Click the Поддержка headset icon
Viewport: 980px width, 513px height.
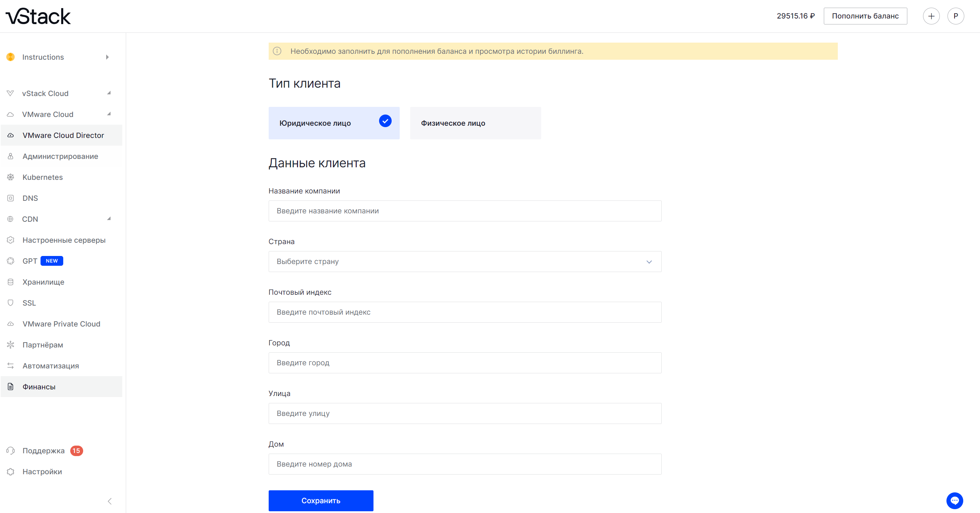[x=10, y=450]
